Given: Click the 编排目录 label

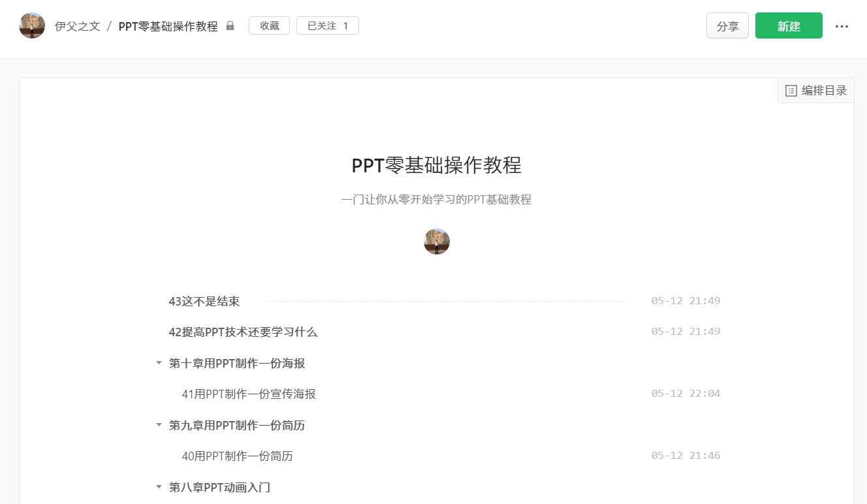Looking at the screenshot, I should (824, 91).
